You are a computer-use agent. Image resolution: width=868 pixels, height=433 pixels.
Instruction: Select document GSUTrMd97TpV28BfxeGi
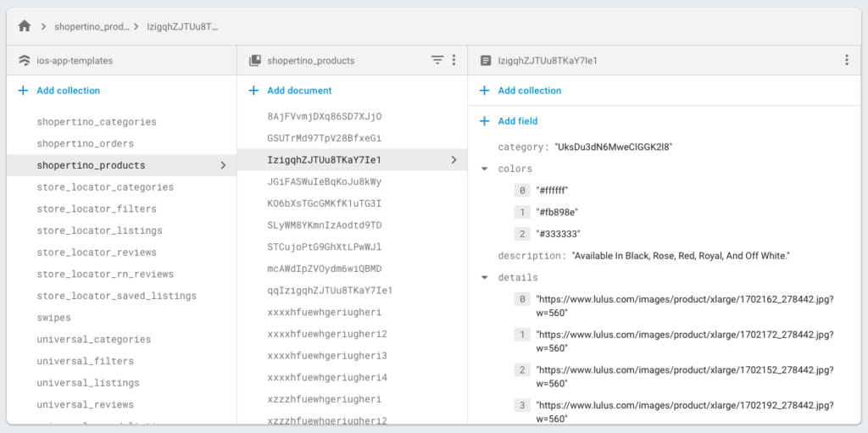(324, 138)
